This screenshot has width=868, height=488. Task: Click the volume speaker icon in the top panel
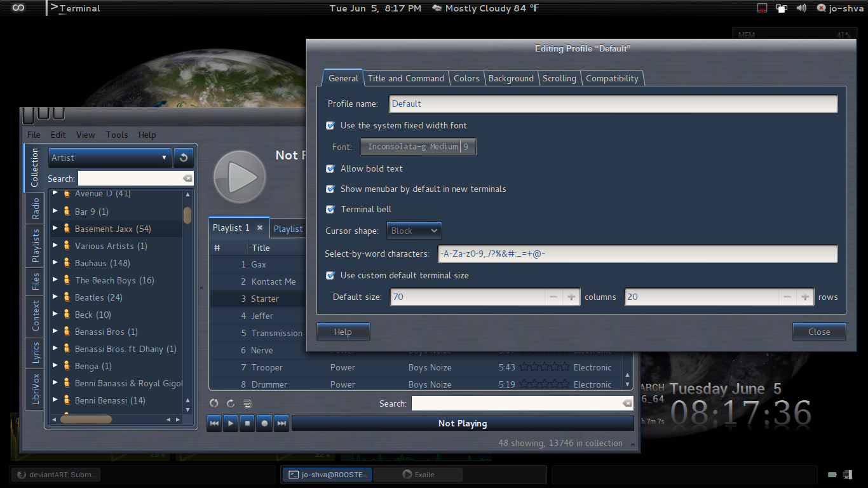coord(801,8)
